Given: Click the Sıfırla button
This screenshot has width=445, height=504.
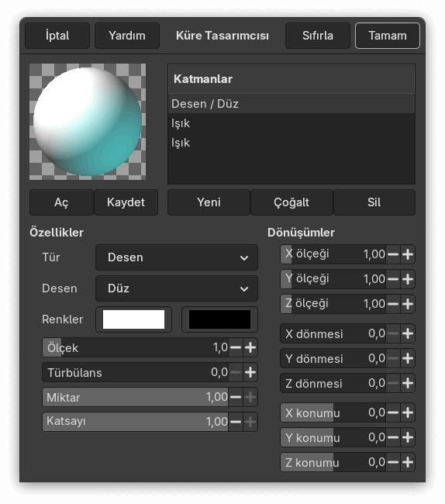Looking at the screenshot, I should [x=318, y=36].
